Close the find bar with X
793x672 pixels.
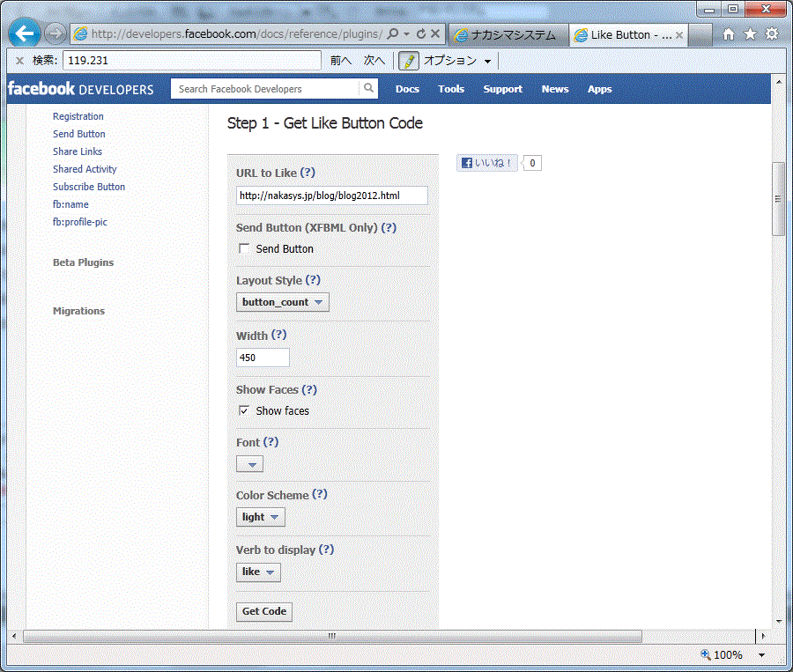coord(19,61)
